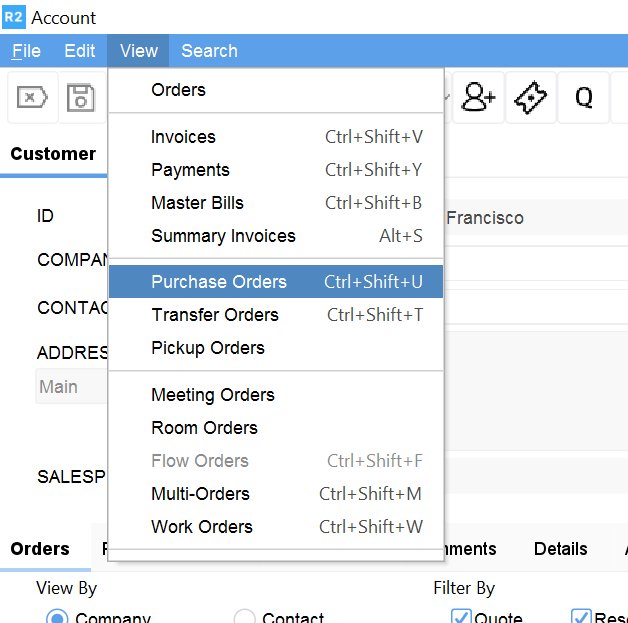
Task: Click the Main address type field
Action: [x=70, y=387]
